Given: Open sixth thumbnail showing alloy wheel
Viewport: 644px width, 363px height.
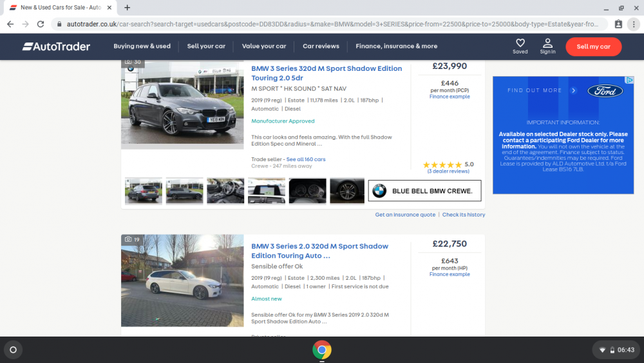Looking at the screenshot, I should click(x=347, y=191).
